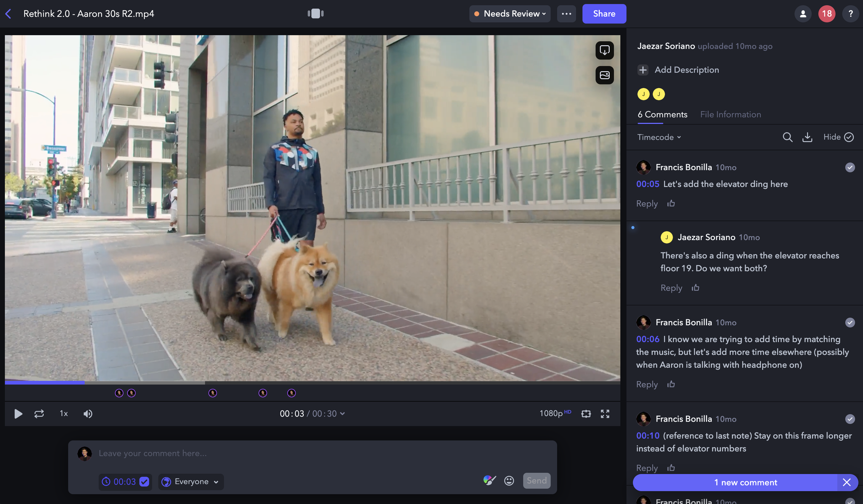Mark the 00:06 comment as complete
Screen dimensions: 863x504
point(850,323)
